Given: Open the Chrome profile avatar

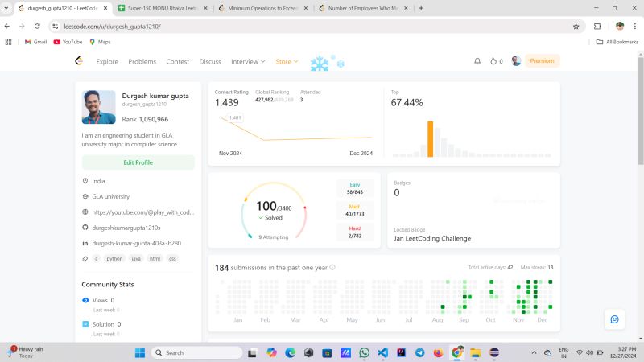Looking at the screenshot, I should [x=620, y=27].
